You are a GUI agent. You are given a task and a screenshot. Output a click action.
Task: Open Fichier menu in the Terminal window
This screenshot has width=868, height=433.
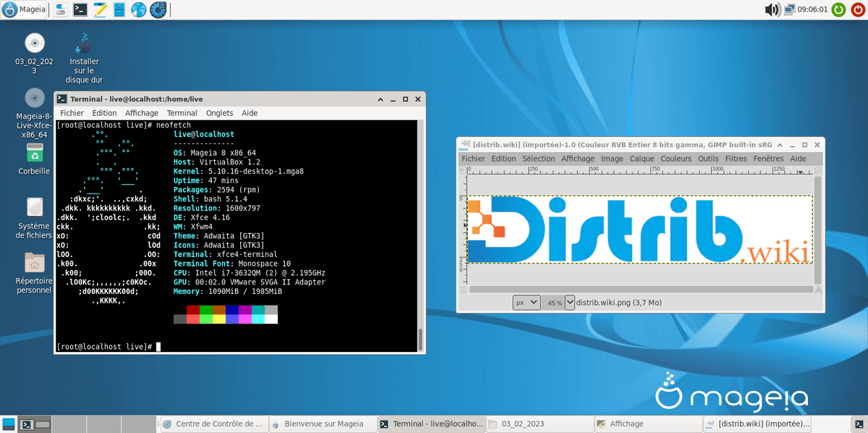coord(72,113)
